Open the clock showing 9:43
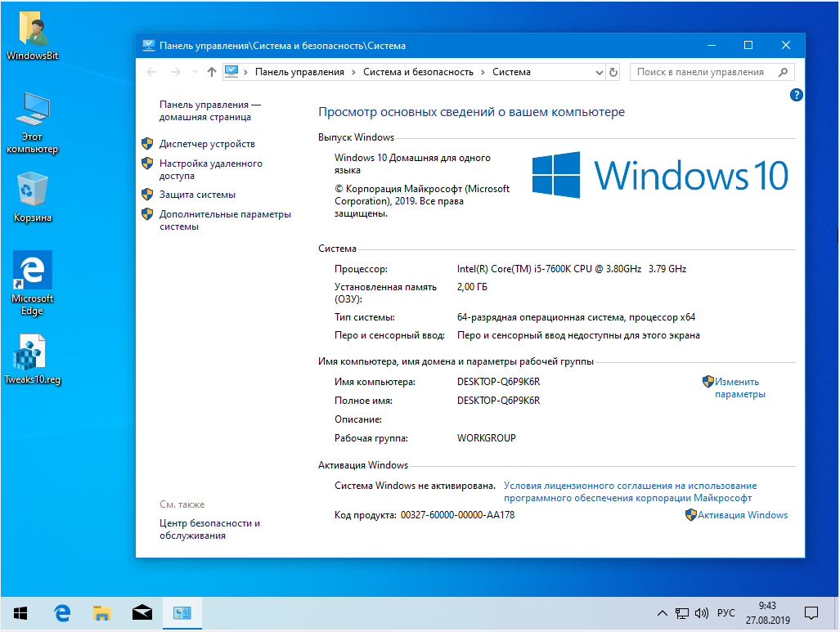This screenshot has width=840, height=632. pos(768,613)
